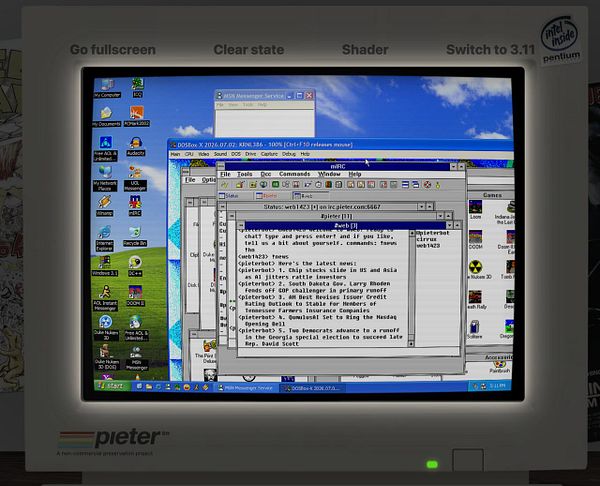
Task: Select web1423 in the #web nick list
Action: coord(428,246)
